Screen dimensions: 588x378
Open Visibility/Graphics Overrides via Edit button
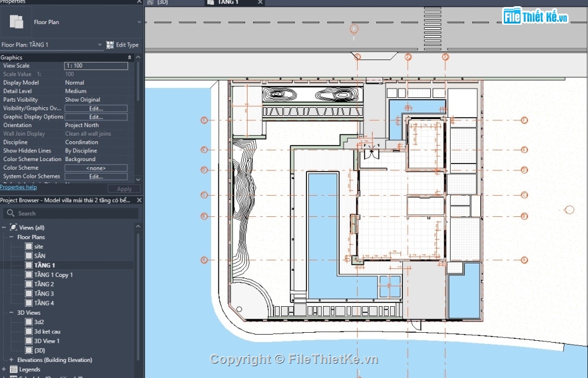[96, 108]
